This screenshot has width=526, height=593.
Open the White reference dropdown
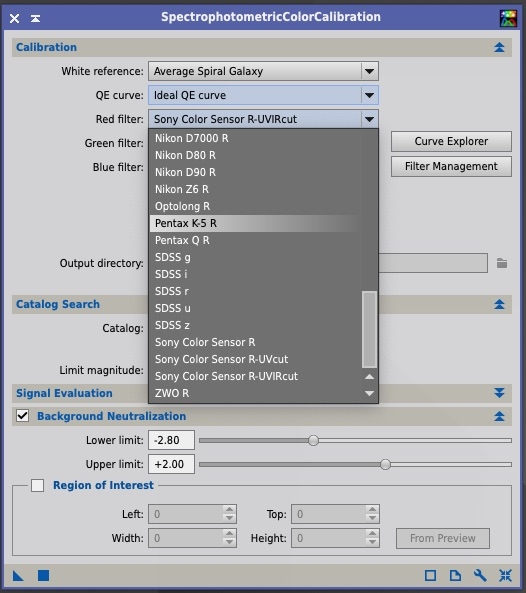click(263, 71)
